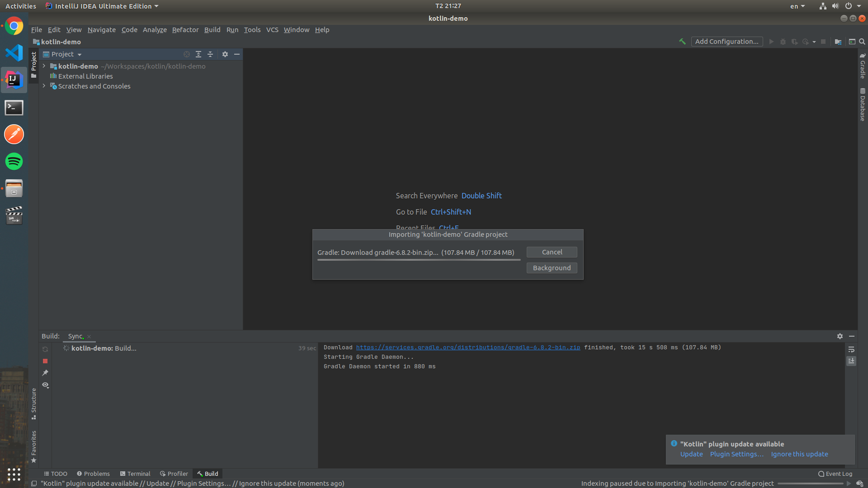Image resolution: width=868 pixels, height=488 pixels.
Task: Toggle the Structure side tool window tab
Action: pyautogui.click(x=34, y=404)
